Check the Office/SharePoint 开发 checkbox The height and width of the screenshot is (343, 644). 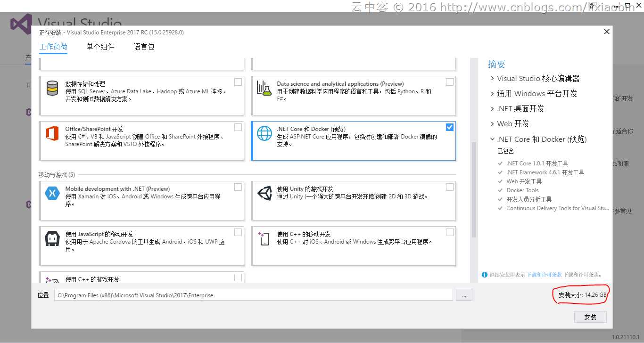coord(238,127)
